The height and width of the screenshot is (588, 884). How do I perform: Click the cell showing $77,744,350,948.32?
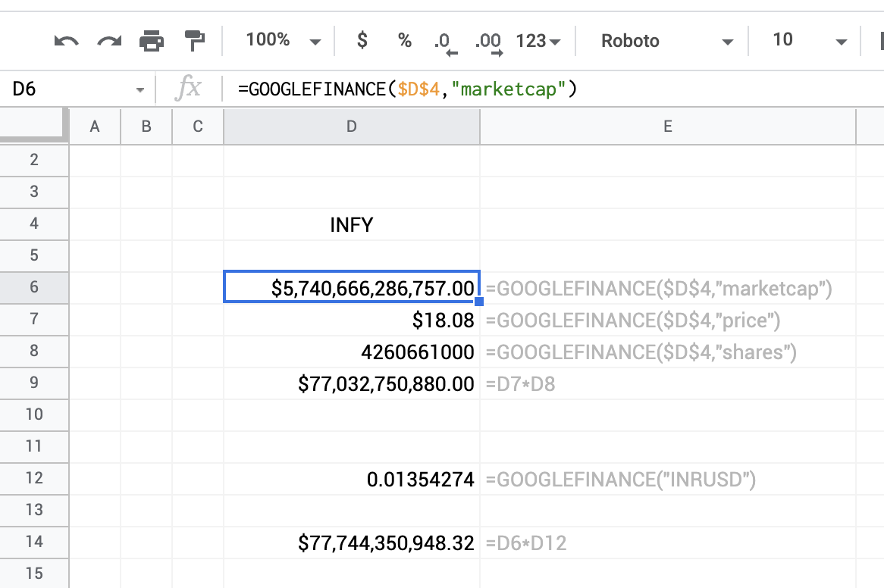pos(351,543)
